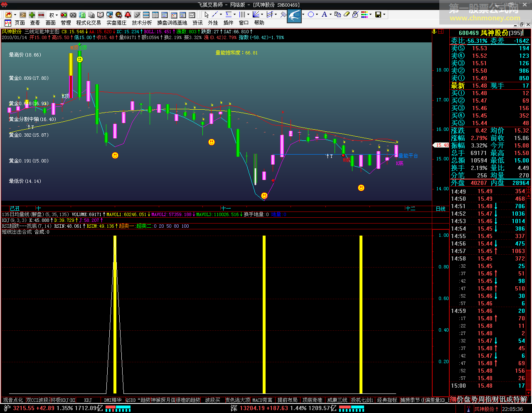Click the numbered 21 sheets icon
Image resolution: width=532 pixels, height=413 pixels.
[x=82, y=15]
